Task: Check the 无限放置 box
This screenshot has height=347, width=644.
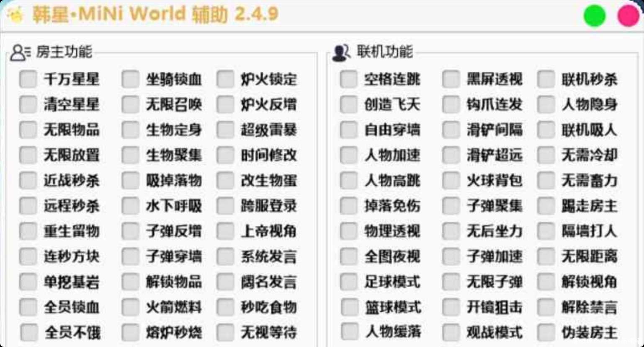Action: pyautogui.click(x=28, y=155)
